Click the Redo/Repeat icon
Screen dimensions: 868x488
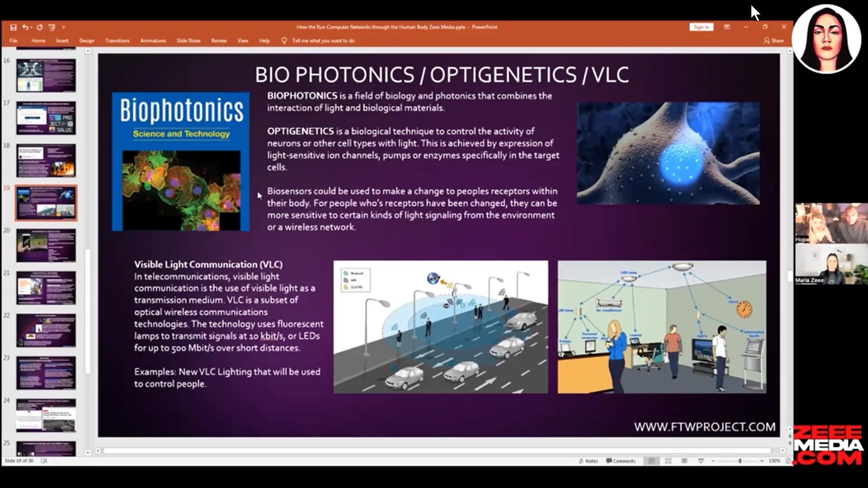point(40,27)
